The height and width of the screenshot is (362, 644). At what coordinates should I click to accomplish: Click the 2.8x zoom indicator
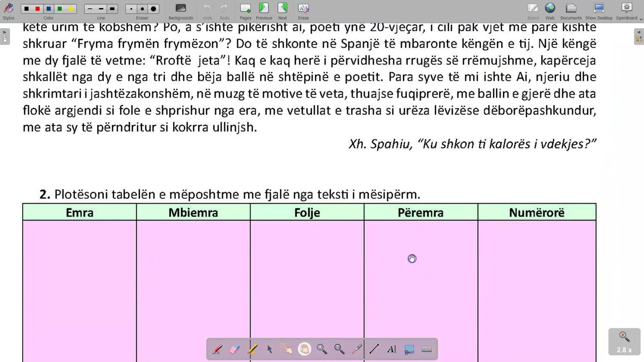coord(624,342)
